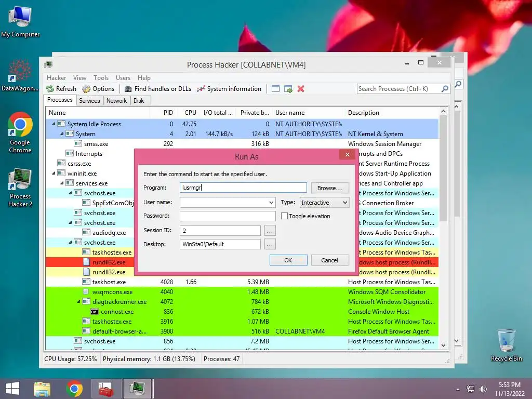
Task: Open the Users menu
Action: coord(123,78)
